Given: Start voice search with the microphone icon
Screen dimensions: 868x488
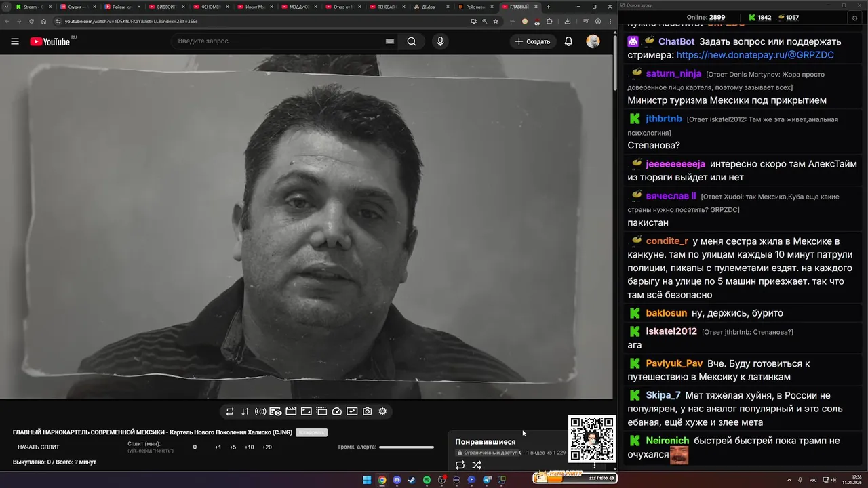Looking at the screenshot, I should pos(440,41).
